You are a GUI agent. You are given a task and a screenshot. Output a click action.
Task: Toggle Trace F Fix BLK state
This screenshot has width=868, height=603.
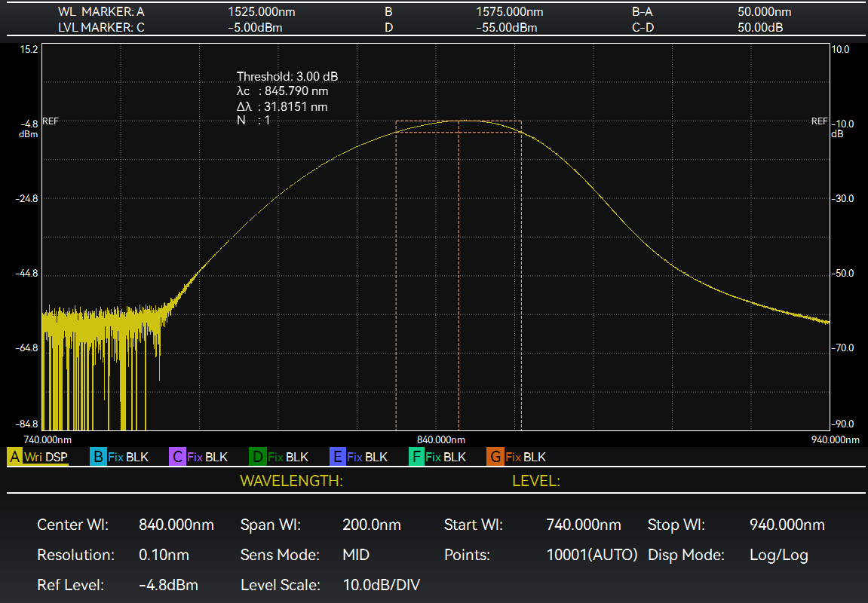pyautogui.click(x=446, y=457)
